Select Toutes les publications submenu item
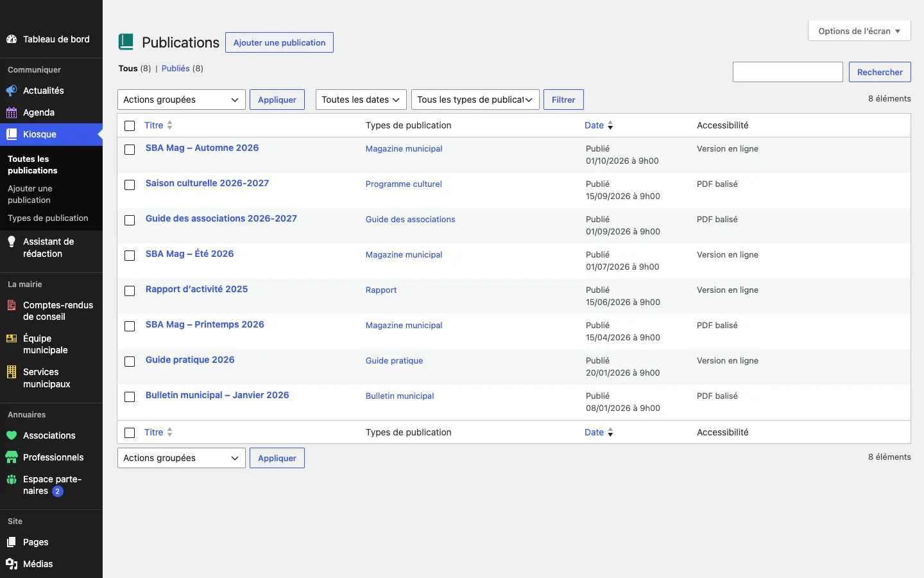Viewport: 924px width, 578px height. [33, 164]
